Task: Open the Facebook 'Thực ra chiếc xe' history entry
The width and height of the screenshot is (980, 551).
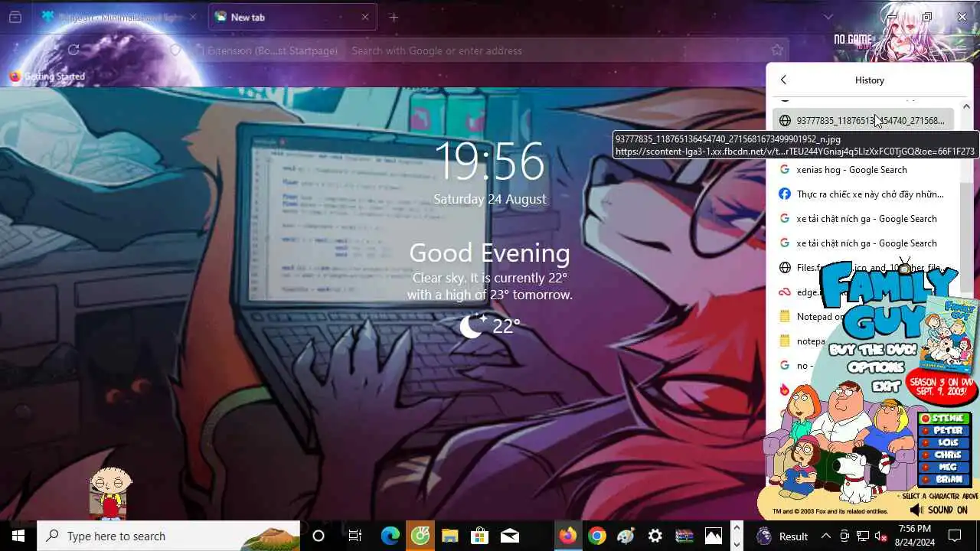Action: tap(864, 194)
